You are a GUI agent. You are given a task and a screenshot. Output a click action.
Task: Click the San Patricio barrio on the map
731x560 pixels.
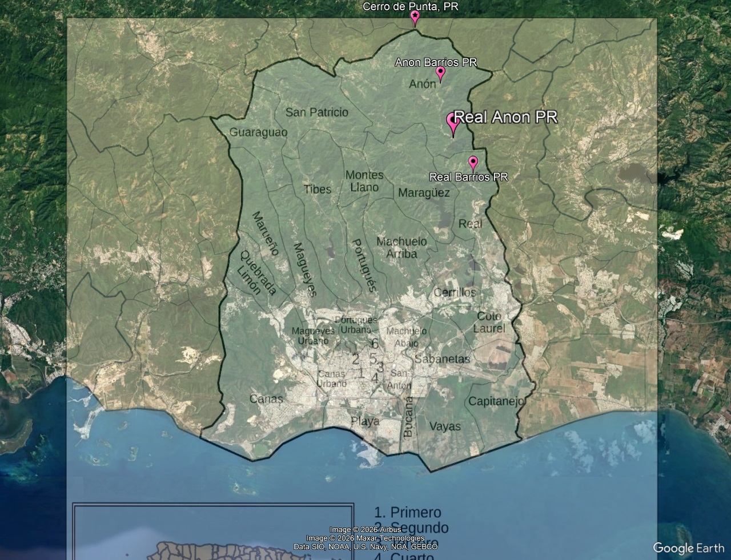point(316,112)
